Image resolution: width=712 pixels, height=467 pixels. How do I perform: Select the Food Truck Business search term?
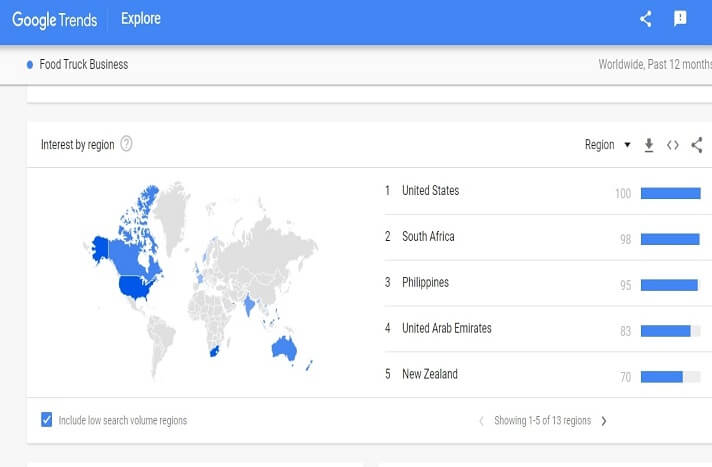[83, 65]
